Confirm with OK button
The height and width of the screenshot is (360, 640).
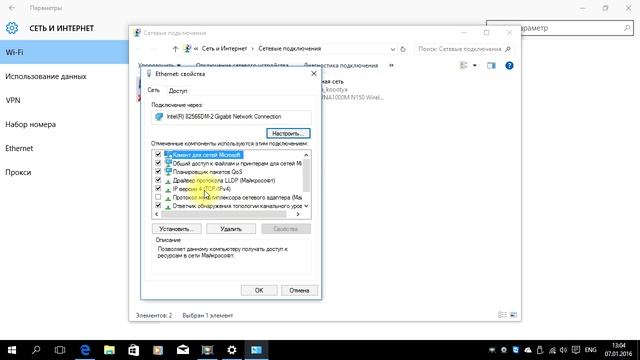259,290
